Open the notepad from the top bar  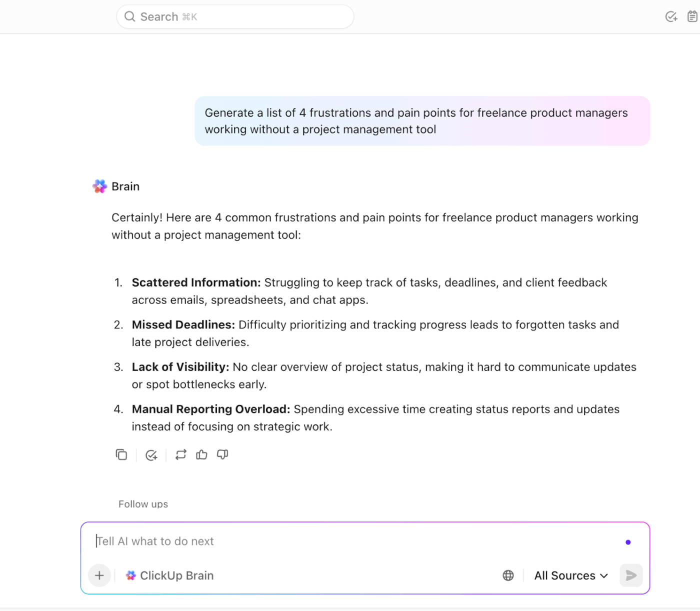point(692,16)
